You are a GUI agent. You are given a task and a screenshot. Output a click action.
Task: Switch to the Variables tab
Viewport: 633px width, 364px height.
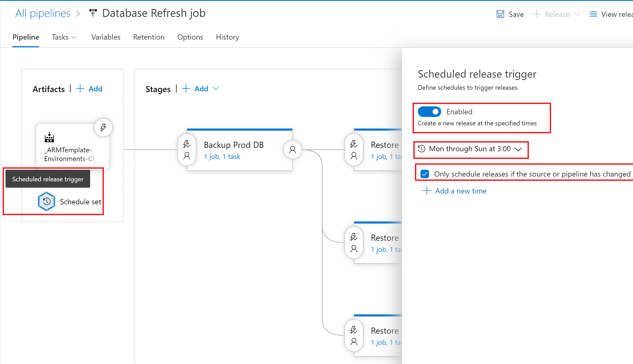(106, 37)
